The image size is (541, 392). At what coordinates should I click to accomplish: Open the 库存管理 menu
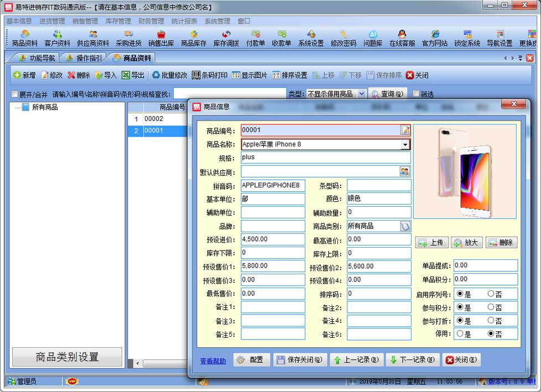click(118, 21)
